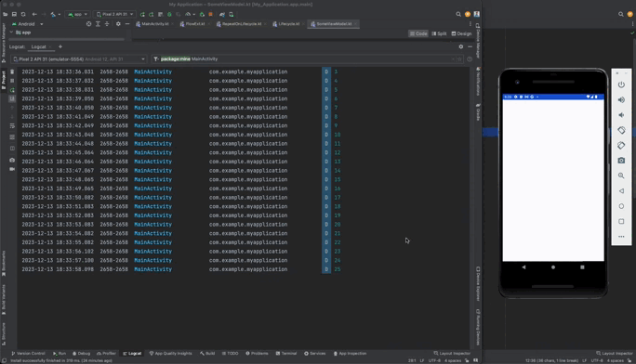Viewport: 636px width, 364px height.
Task: Switch editor to Code view
Action: pyautogui.click(x=418, y=33)
